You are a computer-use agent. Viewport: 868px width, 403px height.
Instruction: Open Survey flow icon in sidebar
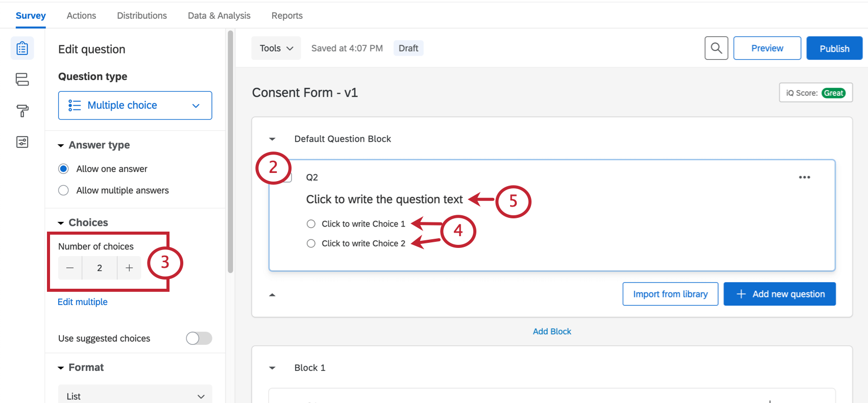pos(22,80)
